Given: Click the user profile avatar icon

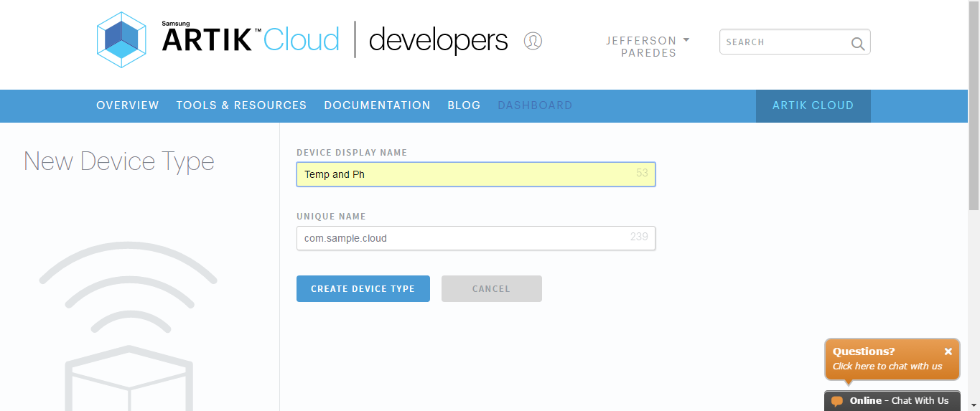Looking at the screenshot, I should coord(533,41).
